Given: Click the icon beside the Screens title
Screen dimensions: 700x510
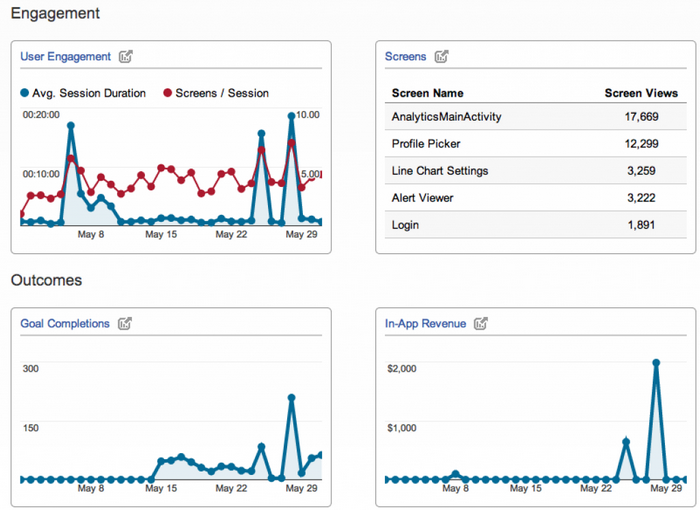Looking at the screenshot, I should pos(441,57).
